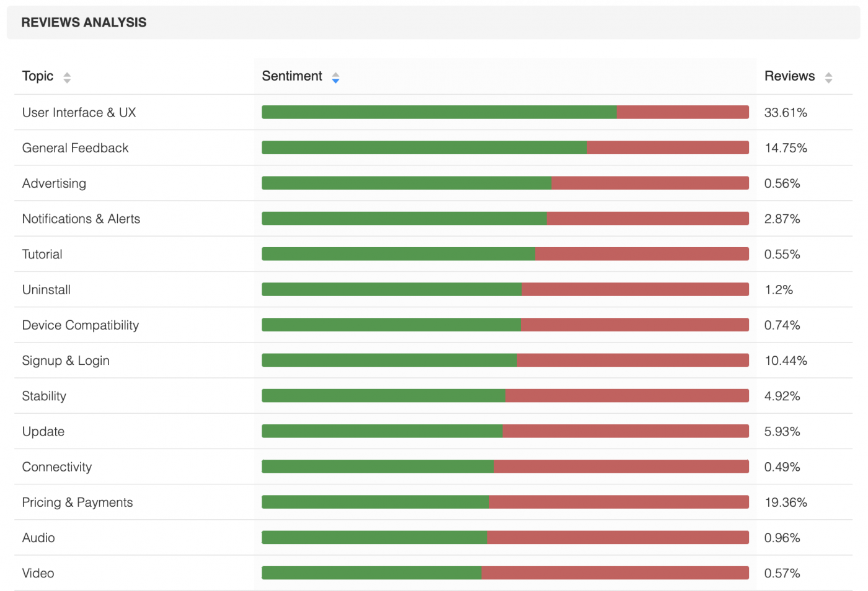
Task: Click the Sentiment descending sort arrow
Action: pyautogui.click(x=335, y=81)
